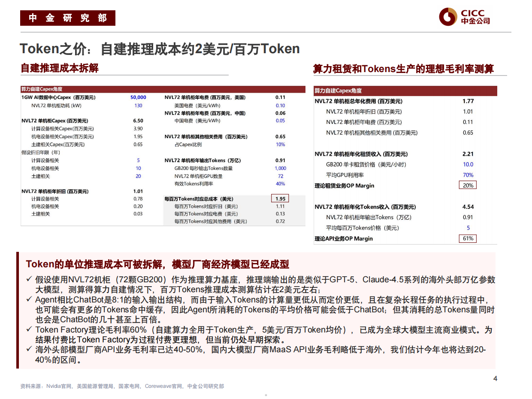
Task: Click the value '3.90' for 计算设备相关Capex
Action: pos(138,129)
